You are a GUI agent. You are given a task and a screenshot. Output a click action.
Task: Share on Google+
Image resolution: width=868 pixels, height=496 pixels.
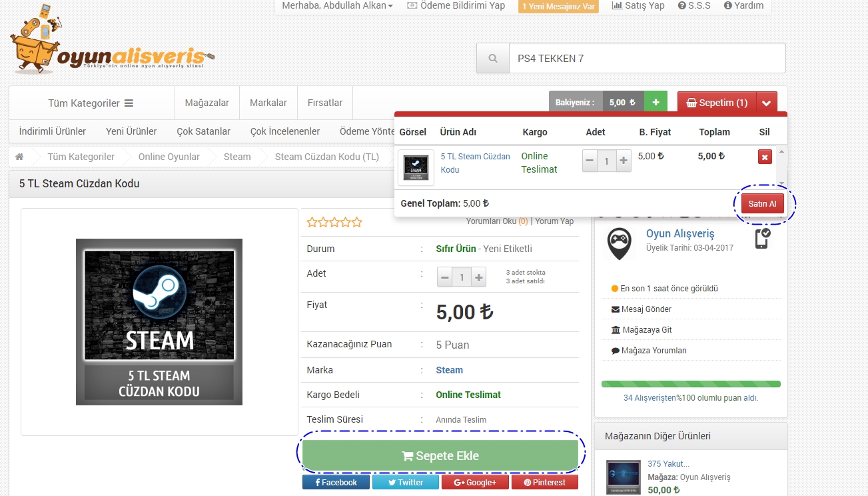[x=475, y=482]
